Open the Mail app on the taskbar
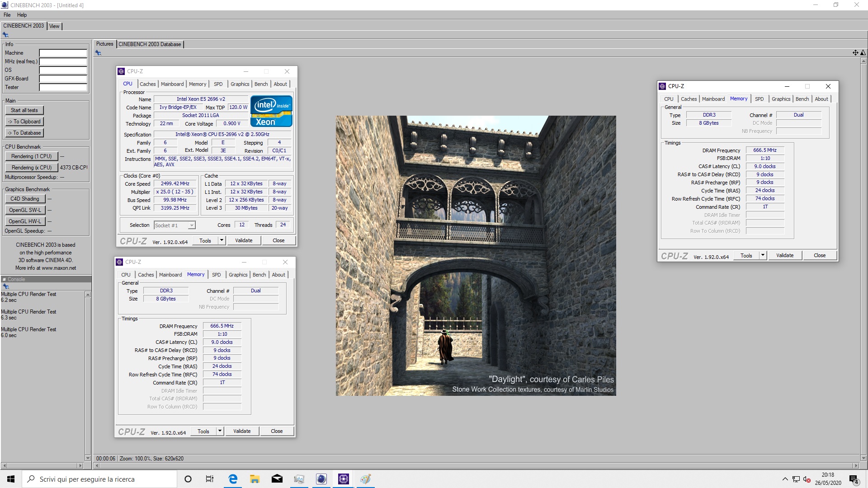 (277, 479)
